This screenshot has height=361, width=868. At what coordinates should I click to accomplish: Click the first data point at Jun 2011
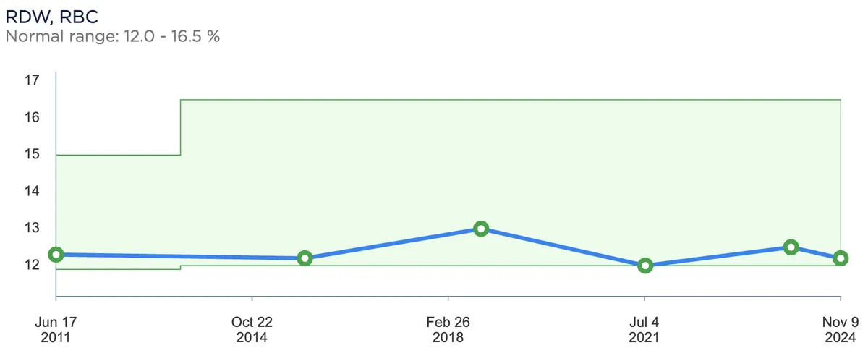pos(56,255)
